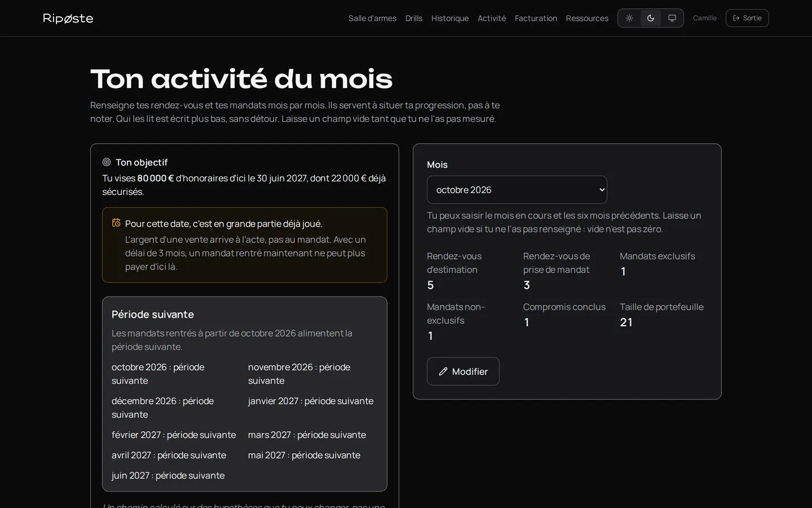Switch to light theme sun icon
Screen dimensions: 812x508
click(629, 18)
